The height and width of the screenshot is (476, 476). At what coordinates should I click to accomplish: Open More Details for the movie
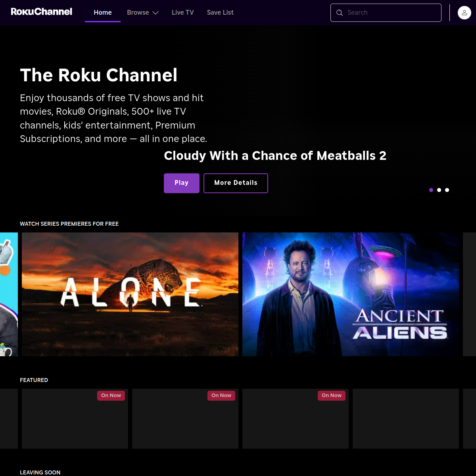pos(236,183)
